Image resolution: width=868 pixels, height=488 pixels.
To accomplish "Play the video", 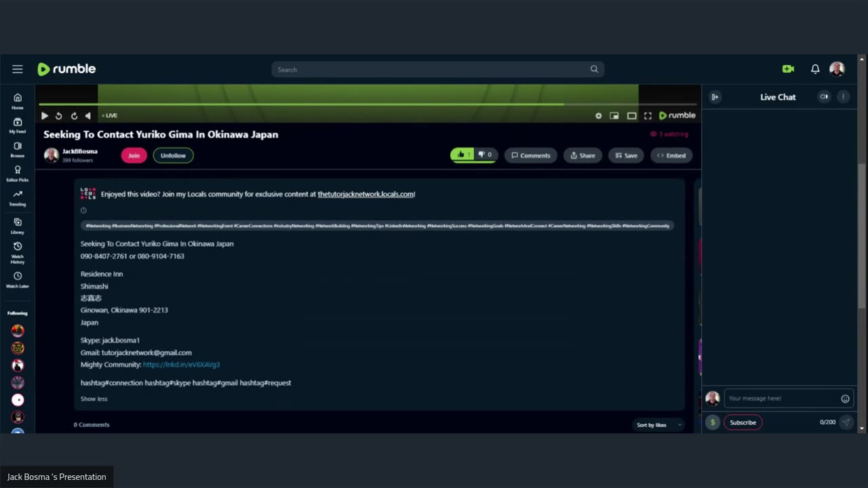I will 45,116.
